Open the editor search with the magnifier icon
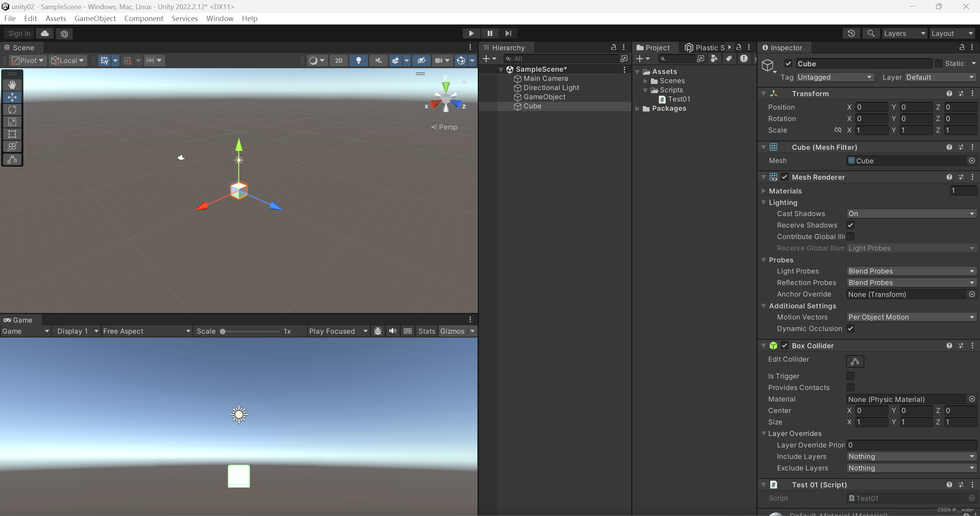Viewport: 980px width, 516px height. 871,33
